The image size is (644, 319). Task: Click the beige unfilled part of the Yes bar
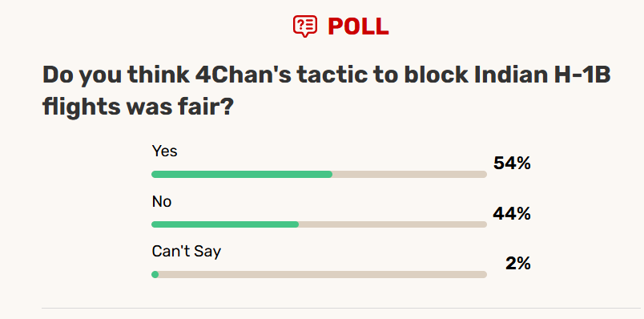409,174
